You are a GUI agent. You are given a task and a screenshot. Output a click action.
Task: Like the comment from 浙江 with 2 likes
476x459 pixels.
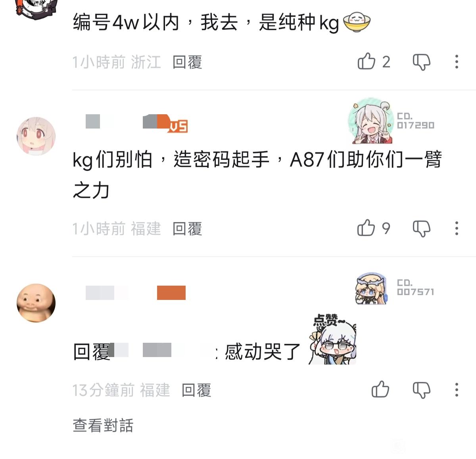coord(366,61)
